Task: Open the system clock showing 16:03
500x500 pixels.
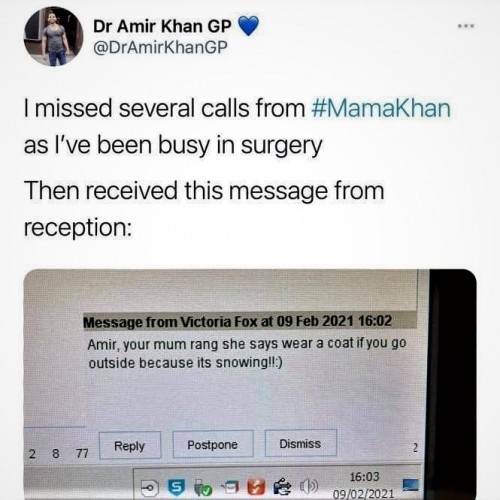Action: tap(364, 485)
